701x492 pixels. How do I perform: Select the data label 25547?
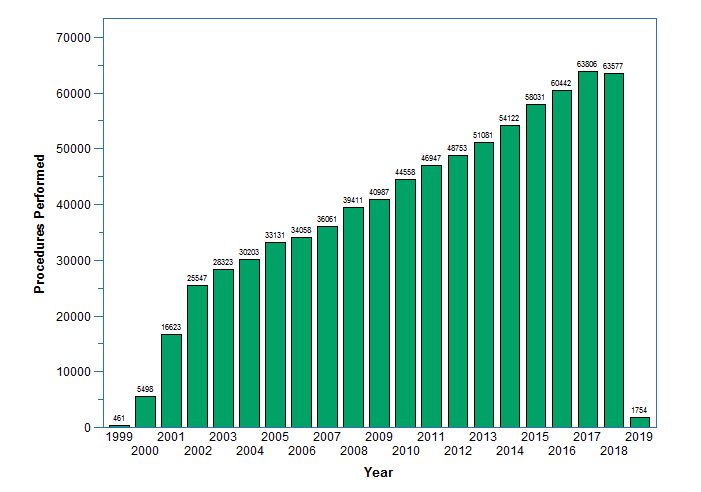click(197, 277)
